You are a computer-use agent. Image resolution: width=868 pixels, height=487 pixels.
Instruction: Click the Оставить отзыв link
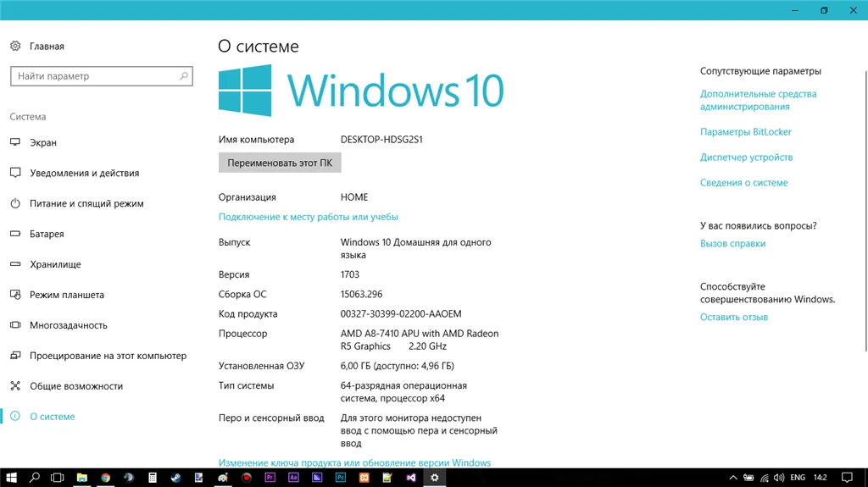pos(733,317)
